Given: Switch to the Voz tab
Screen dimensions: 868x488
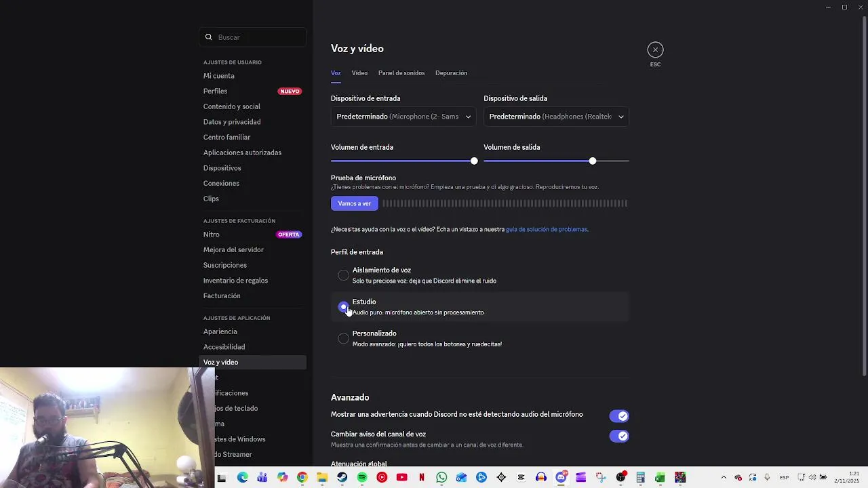Looking at the screenshot, I should (336, 73).
